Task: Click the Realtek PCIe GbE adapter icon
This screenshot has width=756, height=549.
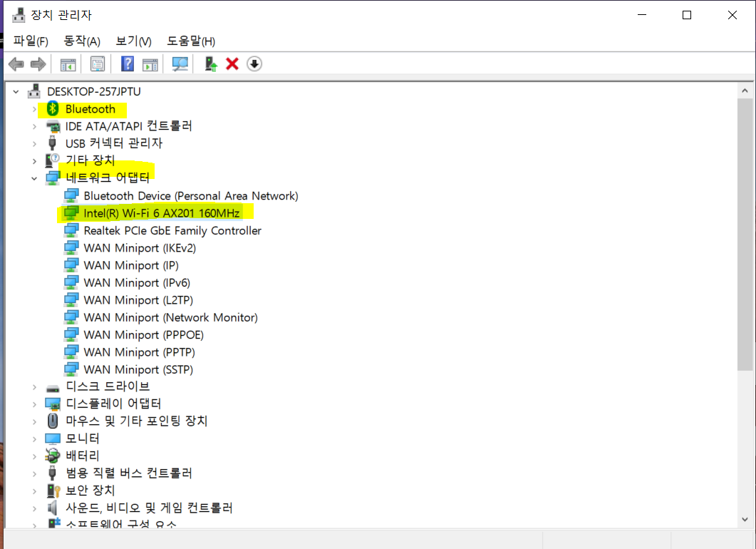Action: click(71, 230)
